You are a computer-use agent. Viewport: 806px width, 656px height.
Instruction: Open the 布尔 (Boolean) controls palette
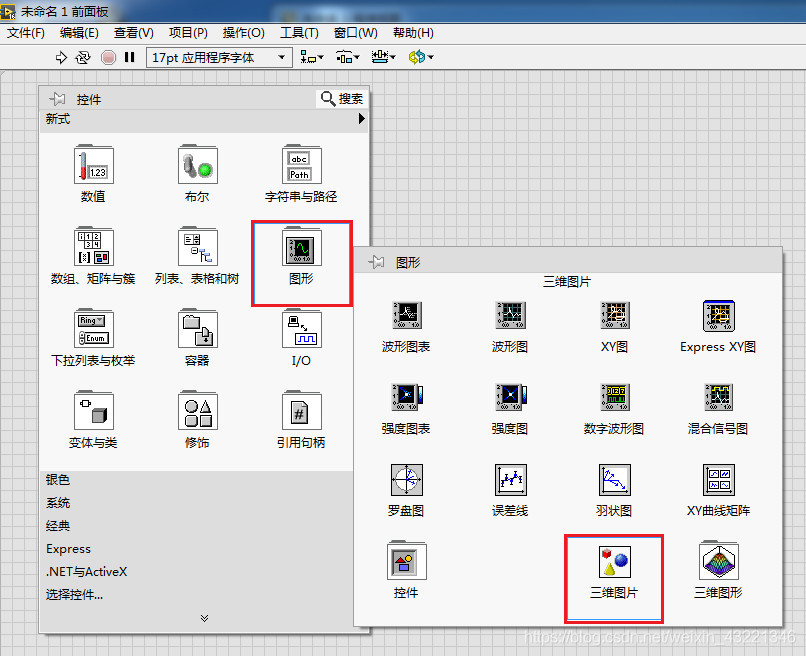pyautogui.click(x=197, y=165)
